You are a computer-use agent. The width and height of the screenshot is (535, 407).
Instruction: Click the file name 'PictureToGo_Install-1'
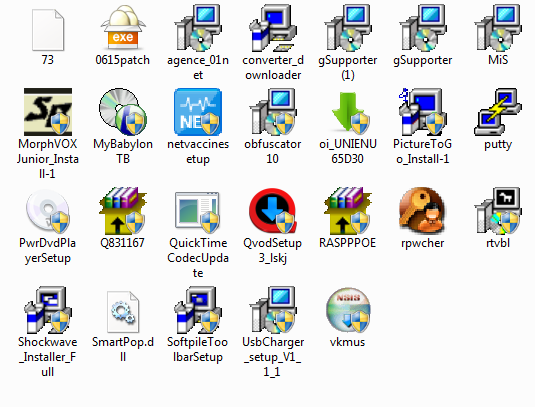pos(422,151)
